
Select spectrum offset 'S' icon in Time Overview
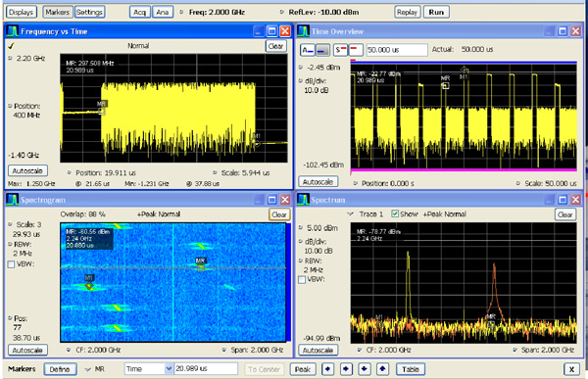pos(340,50)
